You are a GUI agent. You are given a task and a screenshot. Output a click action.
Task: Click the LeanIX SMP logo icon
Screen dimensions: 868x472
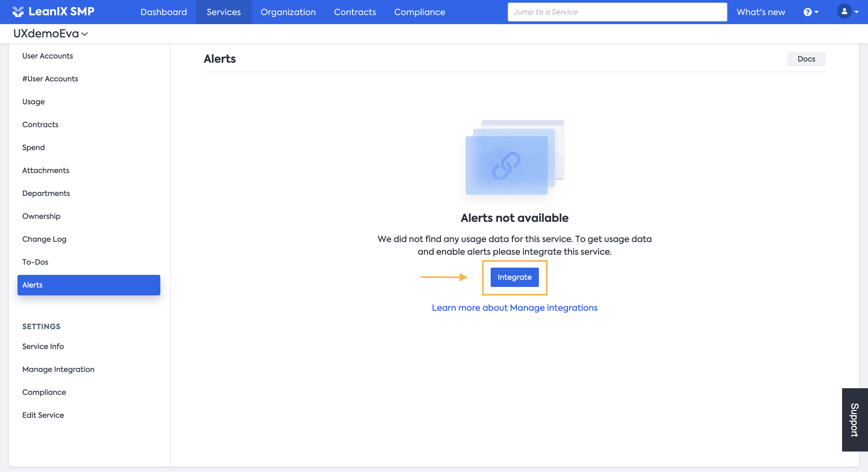point(18,12)
